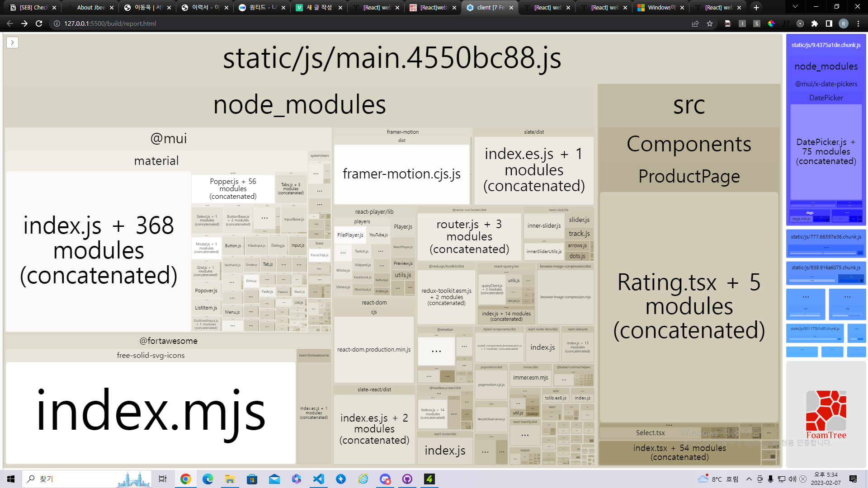Image resolution: width=868 pixels, height=488 pixels.
Task: Select the index.mjs free-solid-svg-icons block
Action: 151,411
